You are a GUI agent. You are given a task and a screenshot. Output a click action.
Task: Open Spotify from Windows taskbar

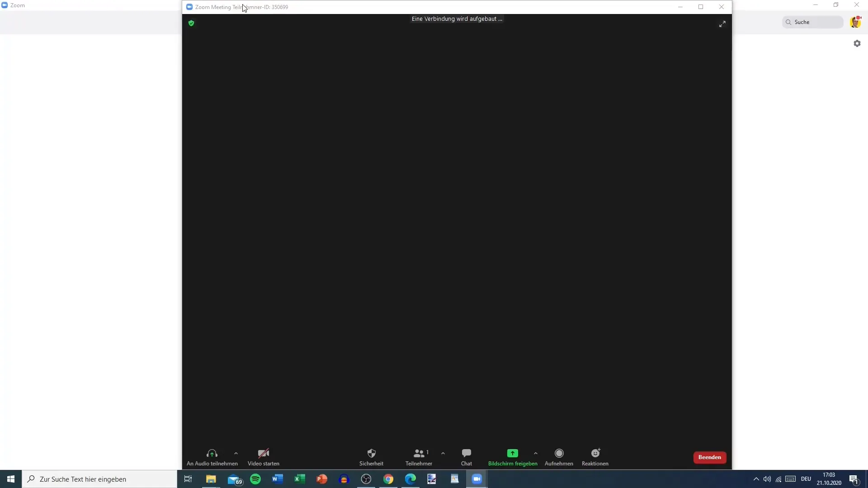255,479
